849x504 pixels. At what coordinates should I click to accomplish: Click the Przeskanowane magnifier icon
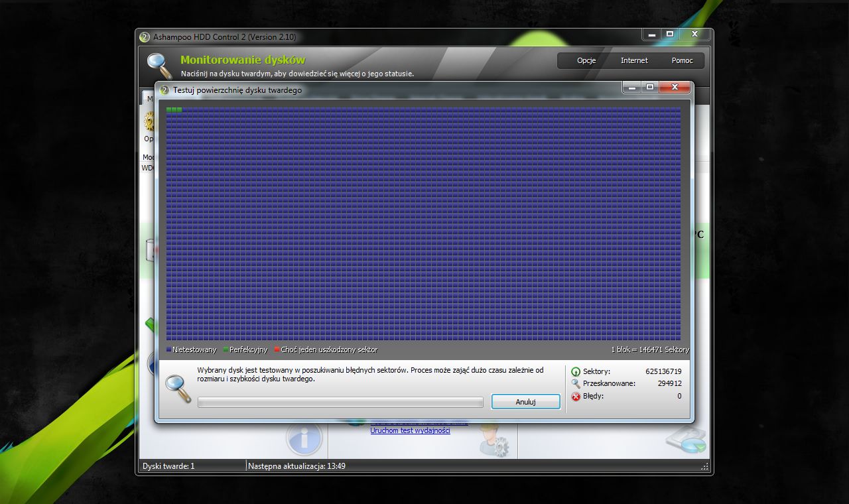click(575, 384)
